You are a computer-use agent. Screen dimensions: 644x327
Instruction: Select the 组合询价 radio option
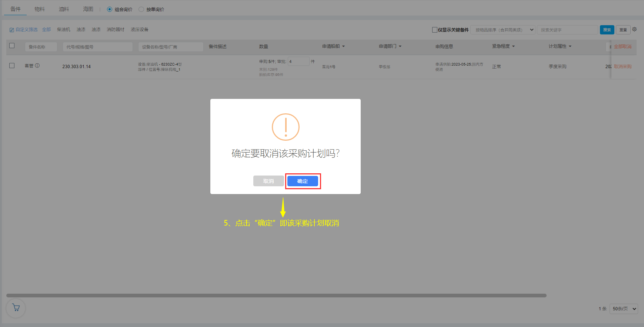coord(110,9)
